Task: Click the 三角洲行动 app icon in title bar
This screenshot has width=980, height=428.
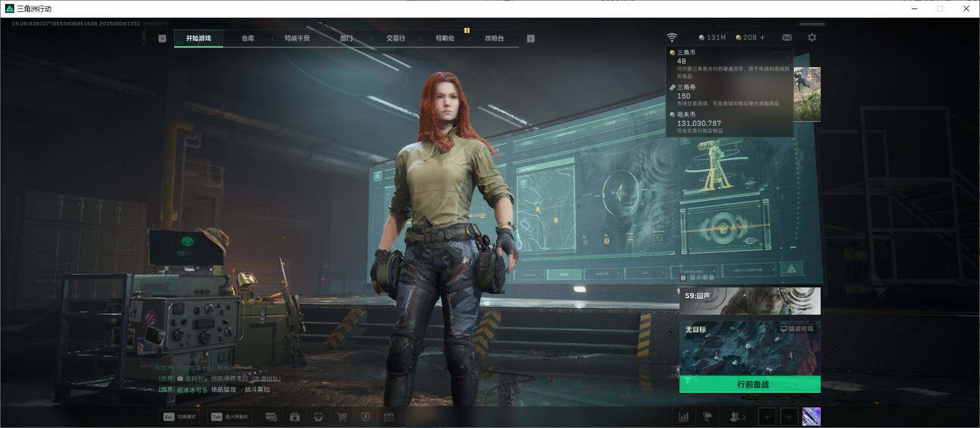Action: 9,9
